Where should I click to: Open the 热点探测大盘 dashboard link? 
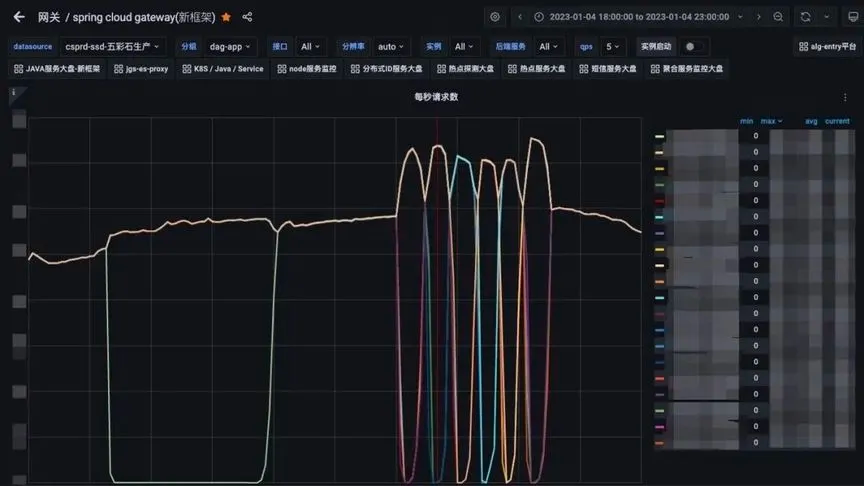pyautogui.click(x=465, y=69)
